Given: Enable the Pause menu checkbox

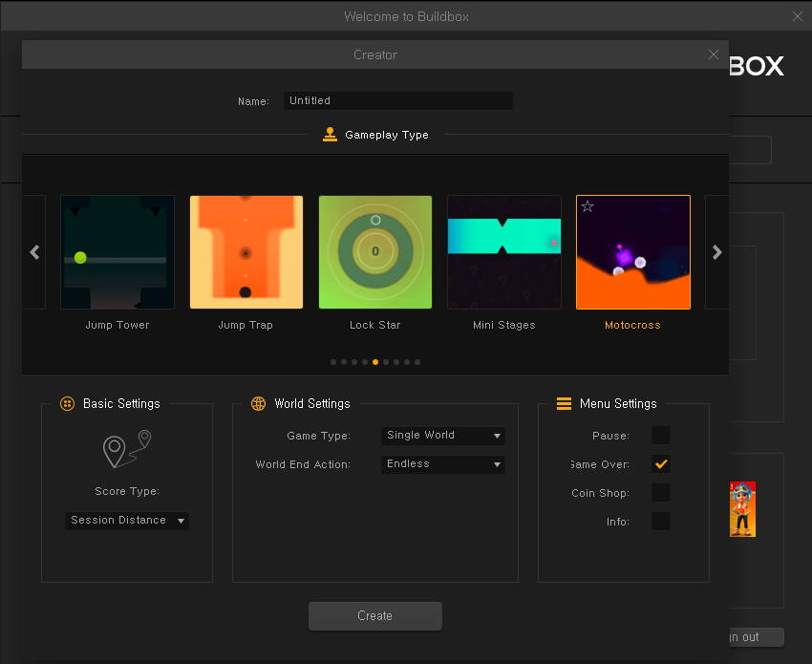Looking at the screenshot, I should 661,436.
